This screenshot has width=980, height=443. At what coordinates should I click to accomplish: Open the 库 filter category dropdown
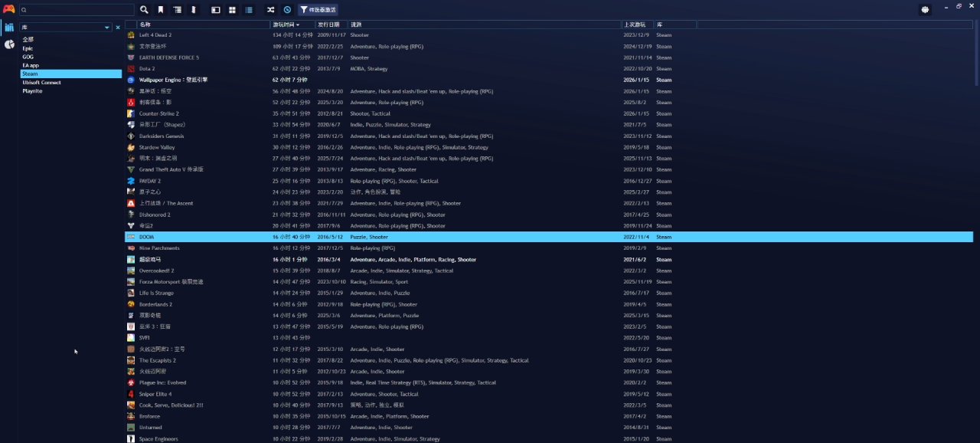(66, 28)
